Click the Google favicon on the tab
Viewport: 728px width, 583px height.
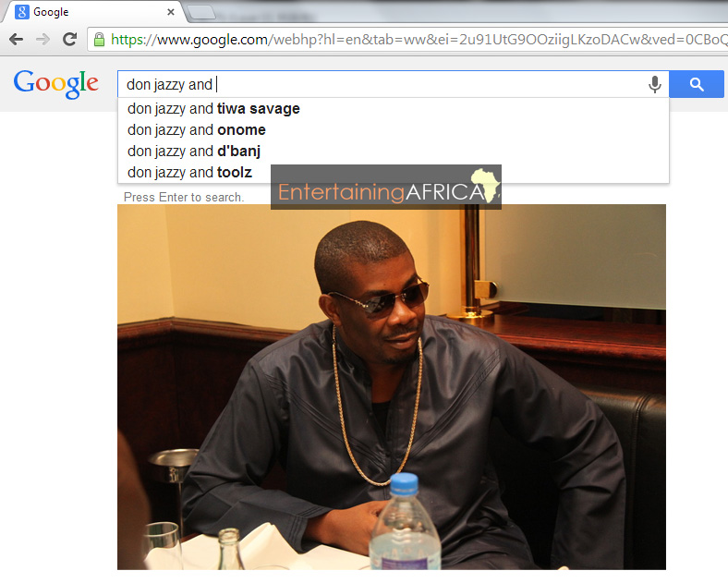click(21, 12)
